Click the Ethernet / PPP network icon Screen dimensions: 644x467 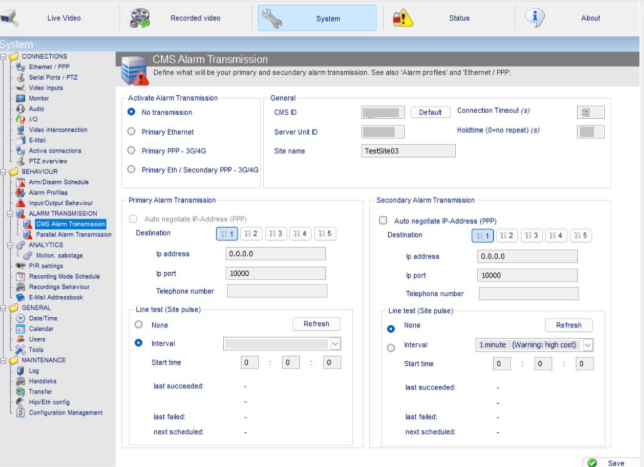[x=21, y=67]
